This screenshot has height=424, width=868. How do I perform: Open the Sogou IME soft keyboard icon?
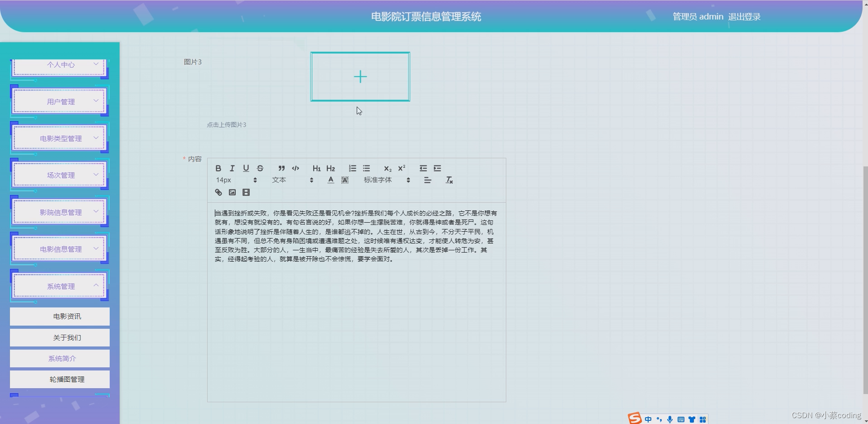coord(681,419)
